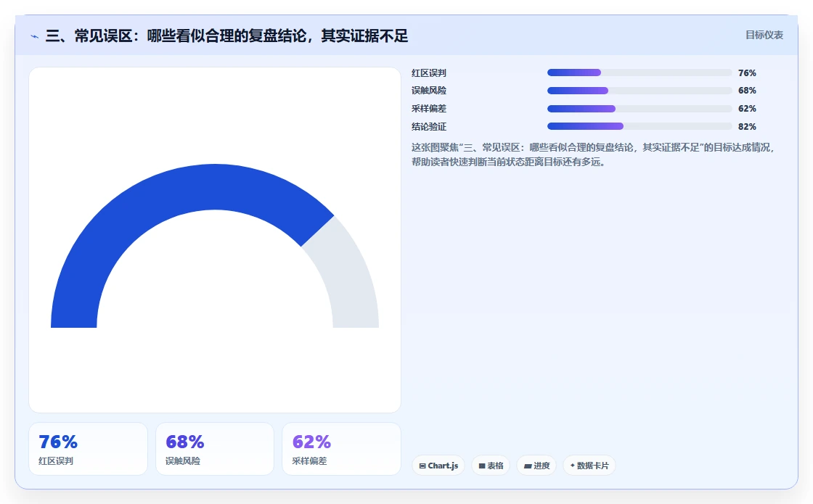Click the 采样偏差 label in the progress list

[429, 109]
